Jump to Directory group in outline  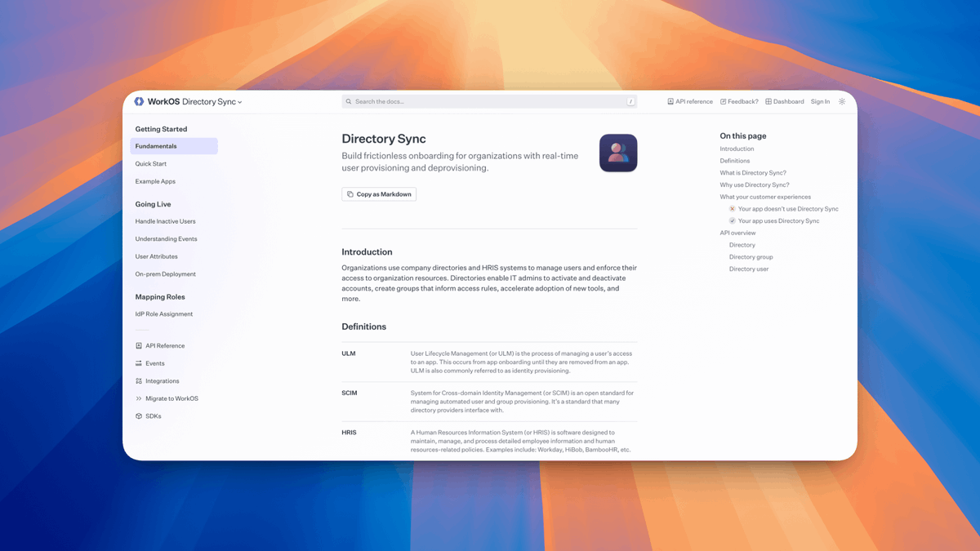(x=751, y=257)
